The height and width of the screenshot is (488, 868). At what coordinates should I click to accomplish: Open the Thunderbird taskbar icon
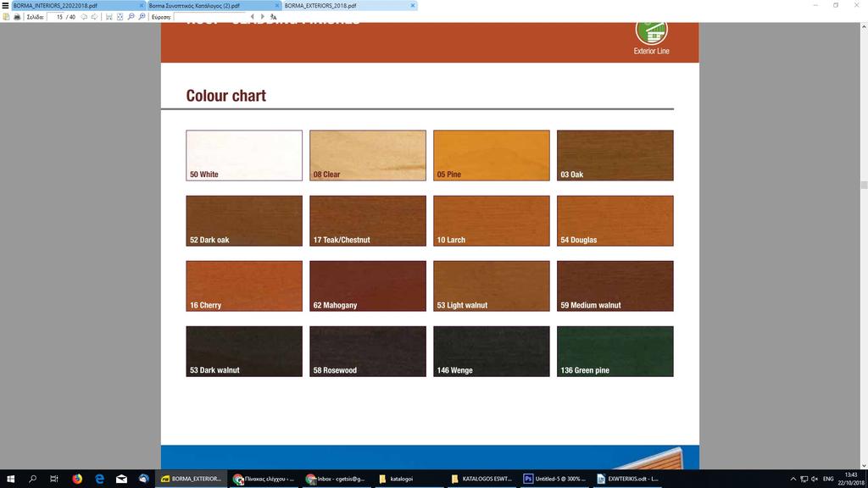tap(143, 480)
